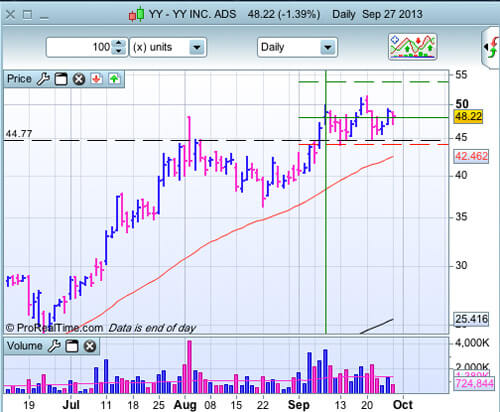Move Price panel up with green arrow

click(114, 79)
